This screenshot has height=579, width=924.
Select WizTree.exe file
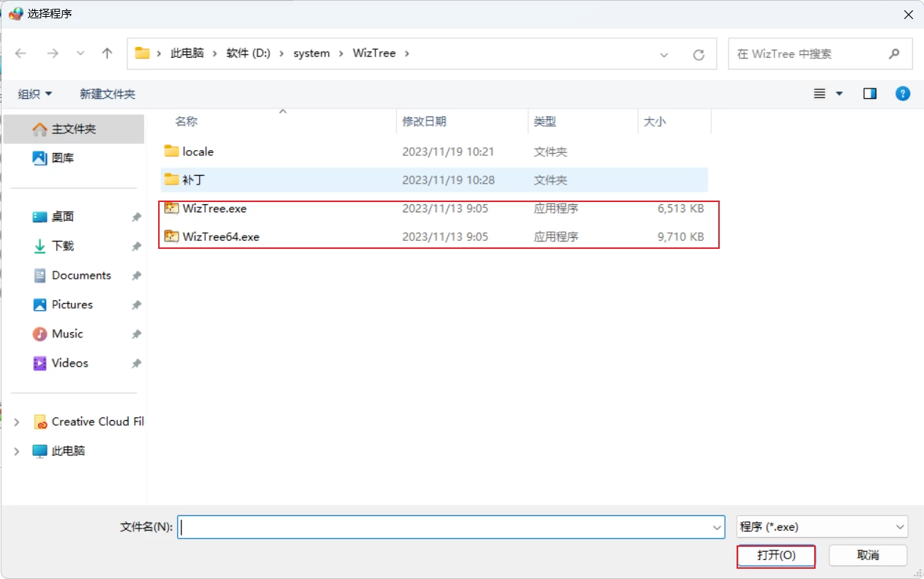click(434, 209)
